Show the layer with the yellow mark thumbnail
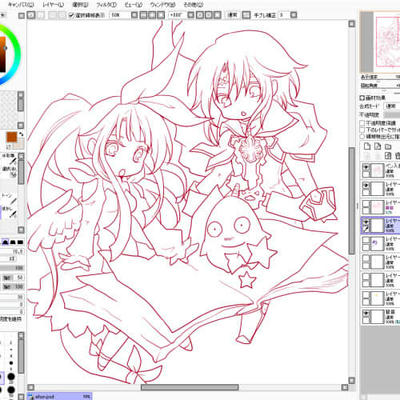Image resolution: width=400 pixels, height=400 pixels. [366, 295]
